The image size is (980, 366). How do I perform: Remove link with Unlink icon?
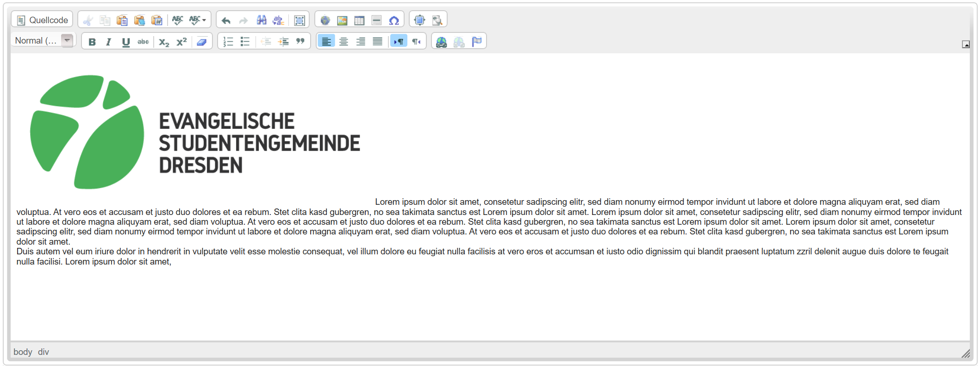click(x=459, y=42)
